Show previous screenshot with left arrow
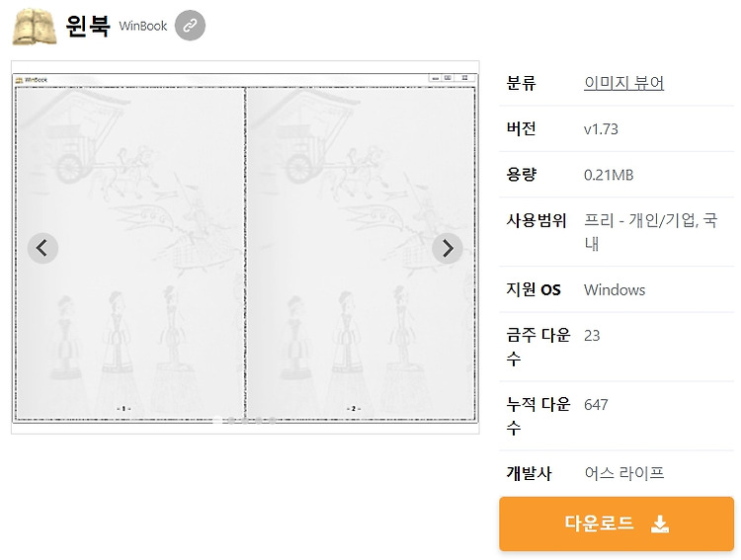The width and height of the screenshot is (741, 560). (42, 248)
